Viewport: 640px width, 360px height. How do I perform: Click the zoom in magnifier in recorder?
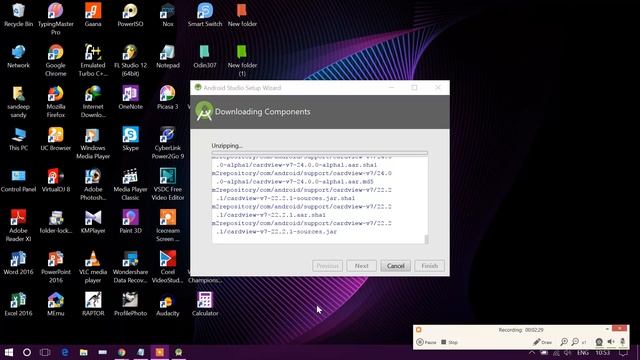pos(564,342)
